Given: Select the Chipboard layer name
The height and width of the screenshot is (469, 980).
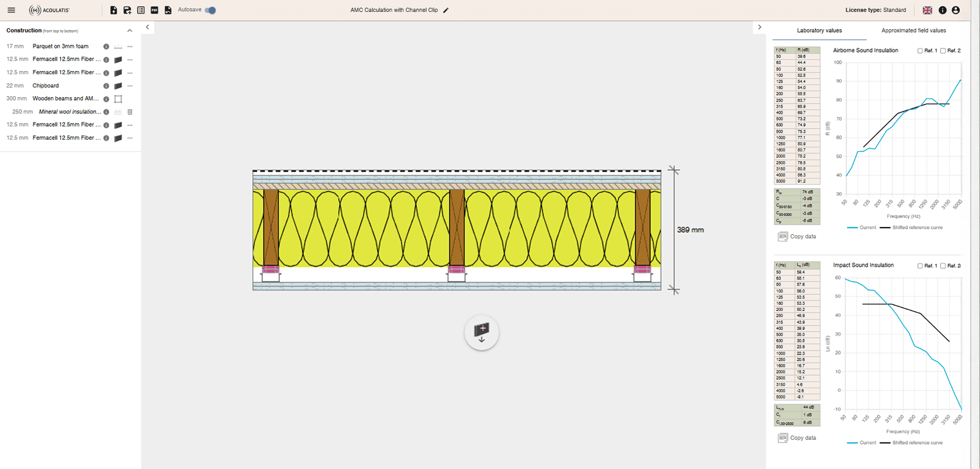Looking at the screenshot, I should point(45,86).
